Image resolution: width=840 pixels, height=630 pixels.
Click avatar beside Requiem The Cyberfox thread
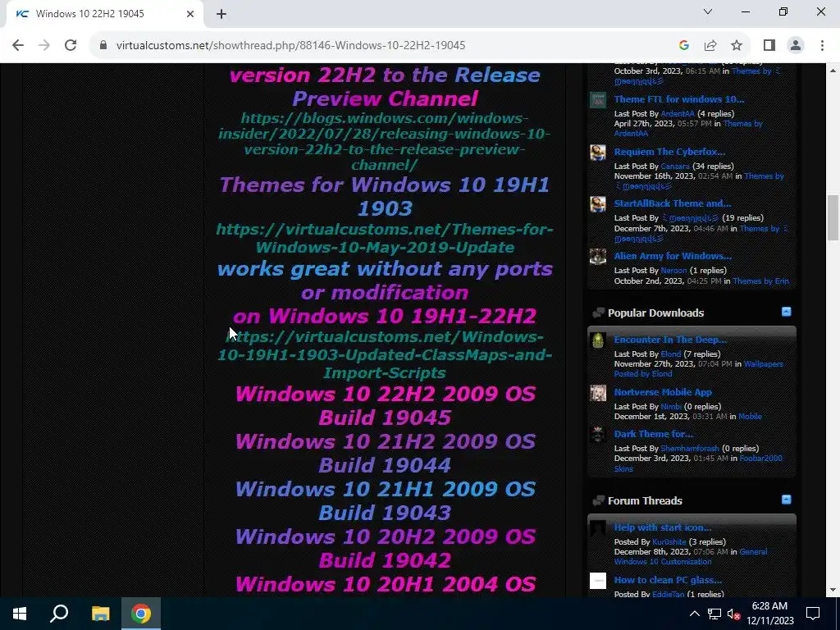(598, 153)
